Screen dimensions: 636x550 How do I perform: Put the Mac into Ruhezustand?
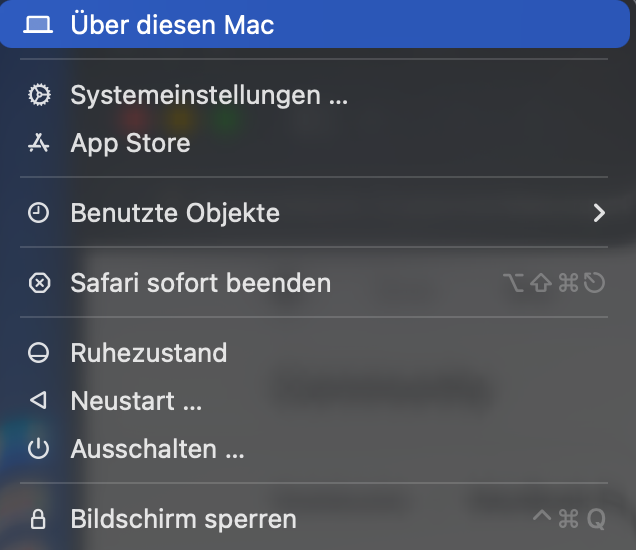(x=149, y=353)
